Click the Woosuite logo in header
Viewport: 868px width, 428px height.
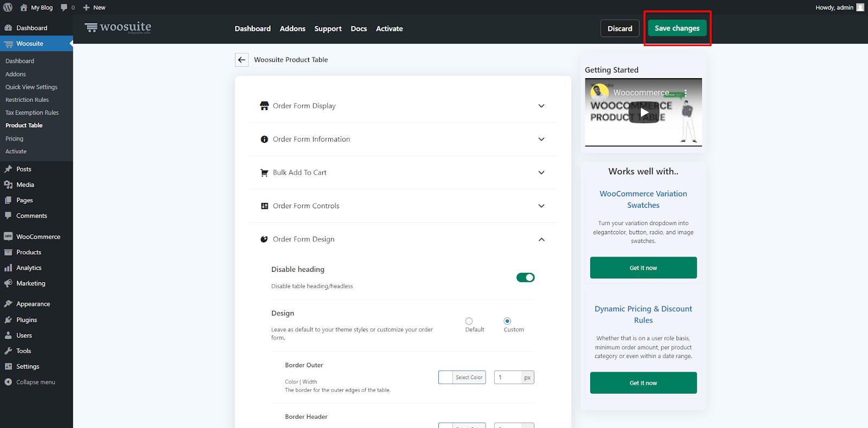coord(118,27)
